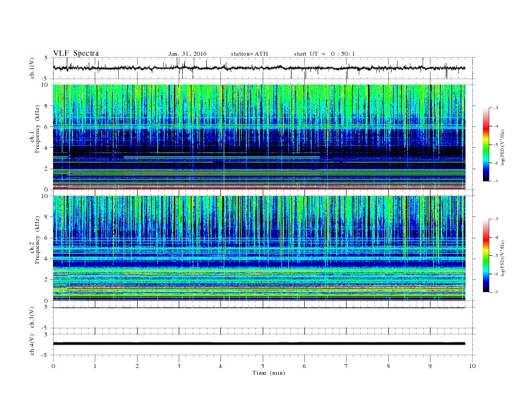Click the "4" kHz tick of ch.1 spectrogram
532x411 pixels.
point(46,148)
